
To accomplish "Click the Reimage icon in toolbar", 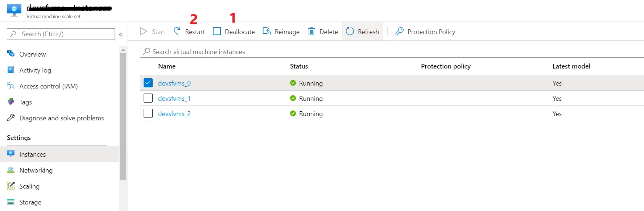I will click(267, 32).
